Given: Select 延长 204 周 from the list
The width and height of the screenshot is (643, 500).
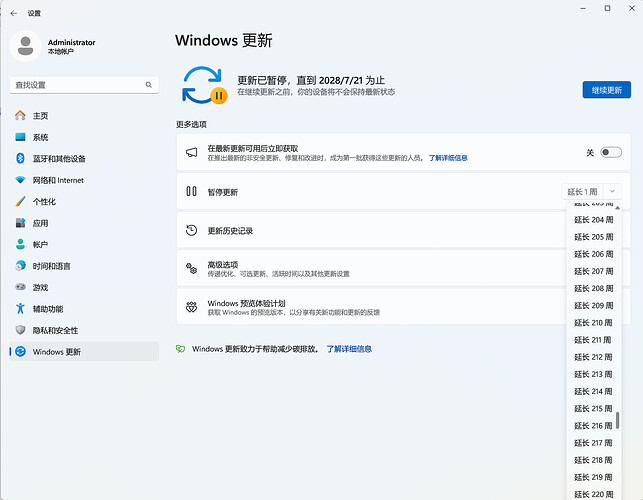Looking at the screenshot, I should (593, 220).
